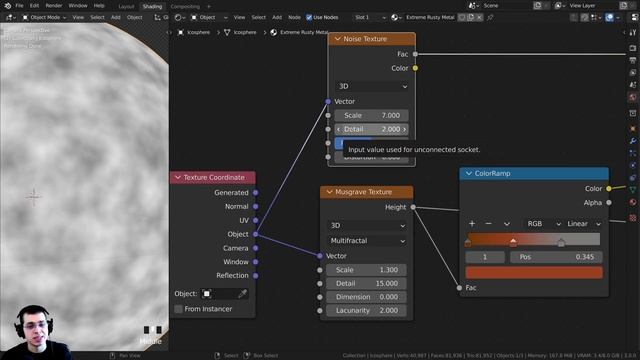Adjust Musgrave Dimension slider 0.000

point(367,297)
